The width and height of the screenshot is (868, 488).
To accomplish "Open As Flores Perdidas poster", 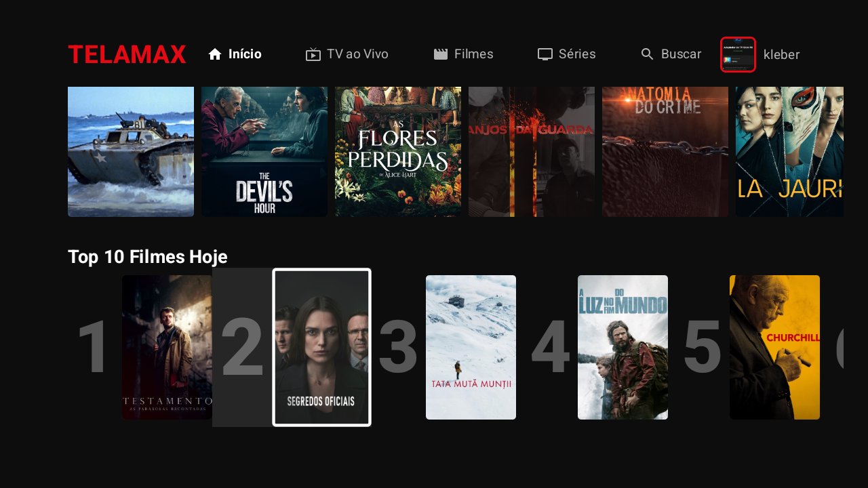I will [398, 152].
